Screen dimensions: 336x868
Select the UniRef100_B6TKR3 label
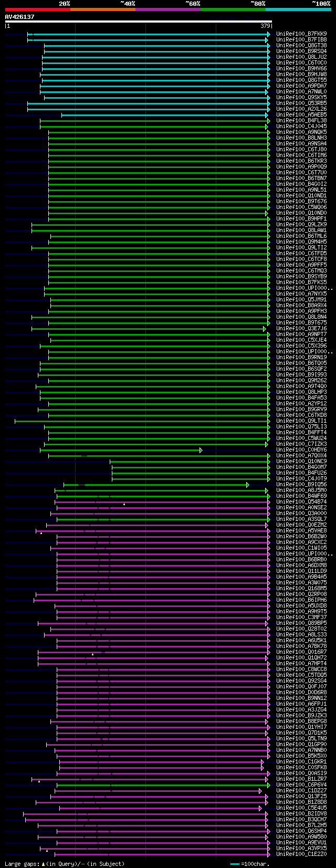point(301,161)
